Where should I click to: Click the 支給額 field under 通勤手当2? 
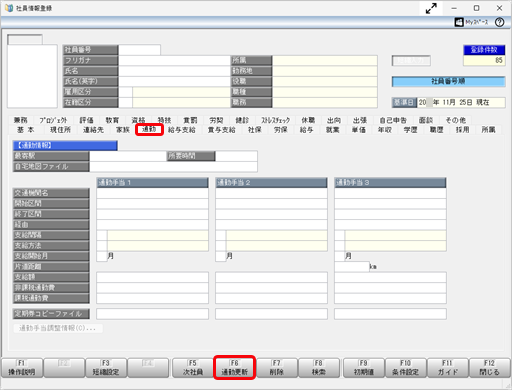(x=271, y=277)
